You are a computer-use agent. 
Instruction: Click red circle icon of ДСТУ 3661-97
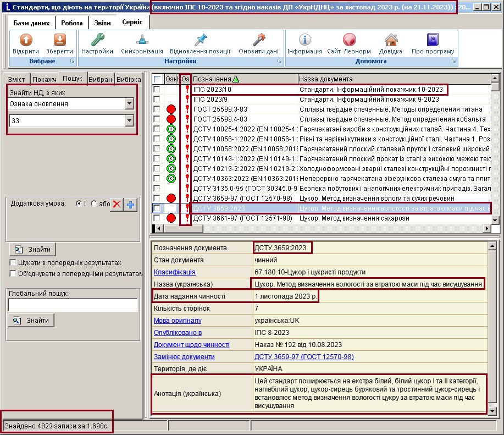[171, 218]
